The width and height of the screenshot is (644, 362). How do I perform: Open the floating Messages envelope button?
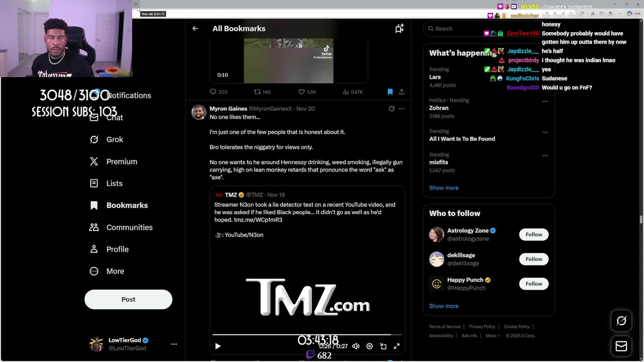tap(621, 346)
